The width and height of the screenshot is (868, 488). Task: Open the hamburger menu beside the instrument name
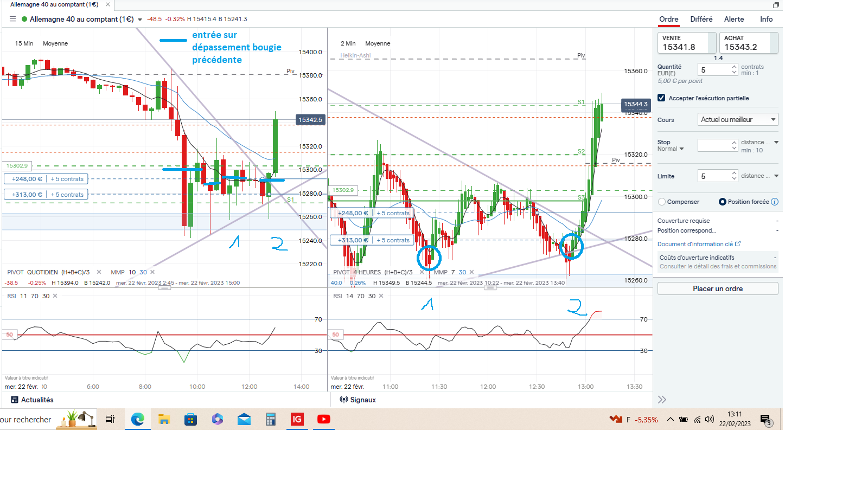(x=12, y=19)
